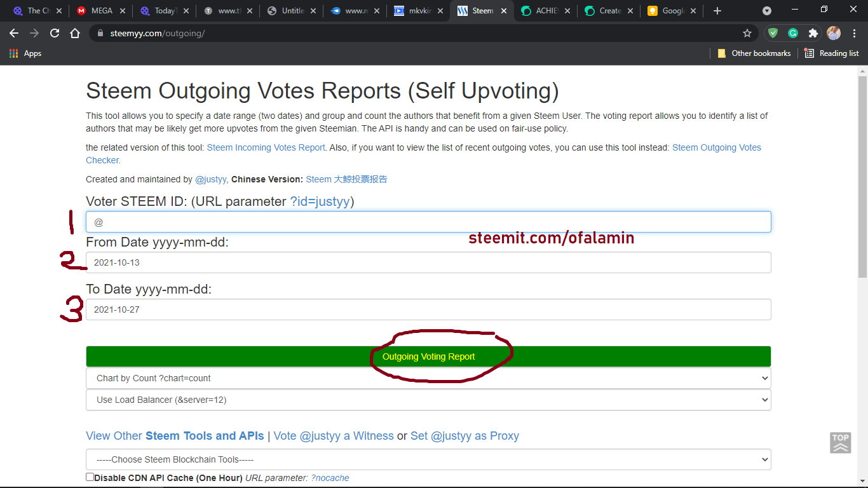Bookmark this page with the star
This screenshot has width=868, height=488.
(x=747, y=33)
